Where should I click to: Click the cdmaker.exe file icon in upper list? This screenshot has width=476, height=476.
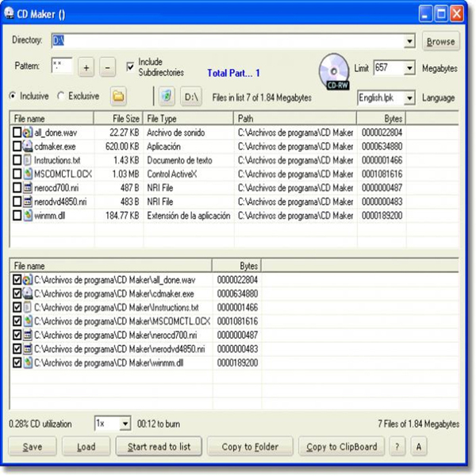pos(27,146)
